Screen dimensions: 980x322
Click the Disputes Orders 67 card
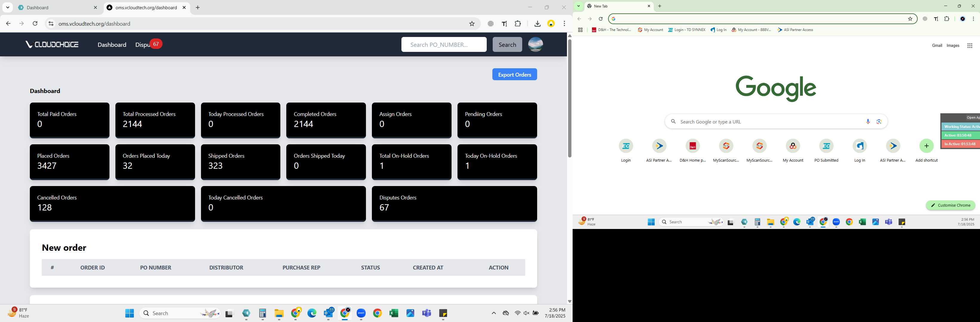point(454,203)
